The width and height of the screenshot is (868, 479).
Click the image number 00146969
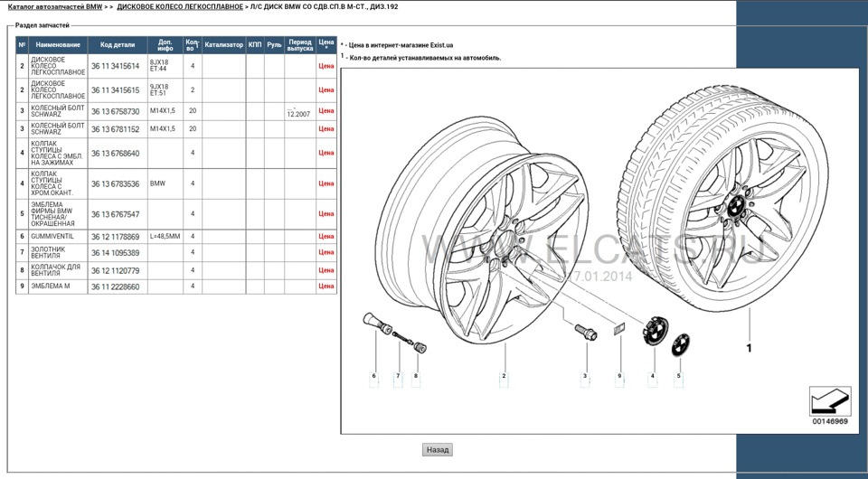[830, 421]
